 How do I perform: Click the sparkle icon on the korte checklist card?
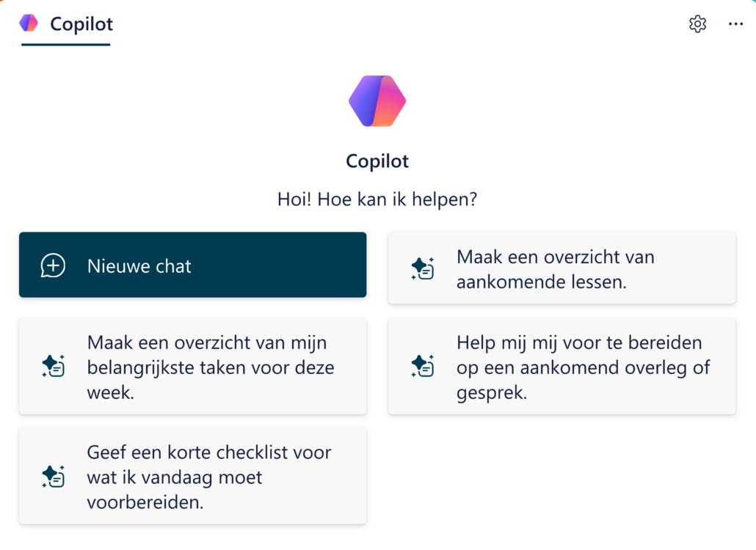(53, 477)
